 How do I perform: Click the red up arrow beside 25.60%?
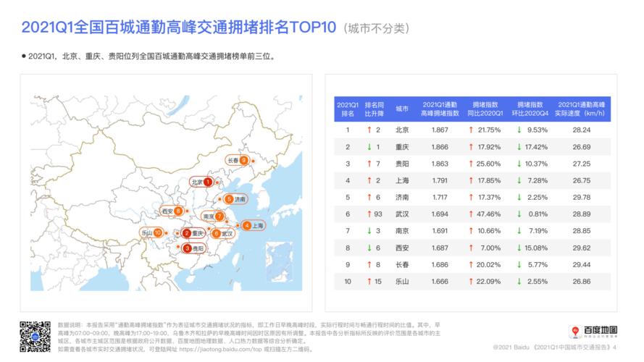[x=471, y=164]
